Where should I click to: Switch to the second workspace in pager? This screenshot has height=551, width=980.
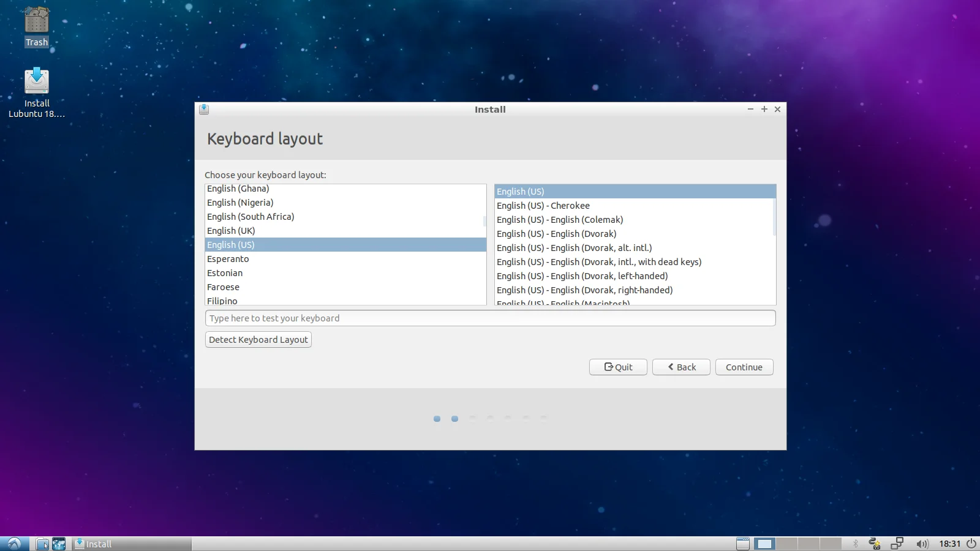786,544
